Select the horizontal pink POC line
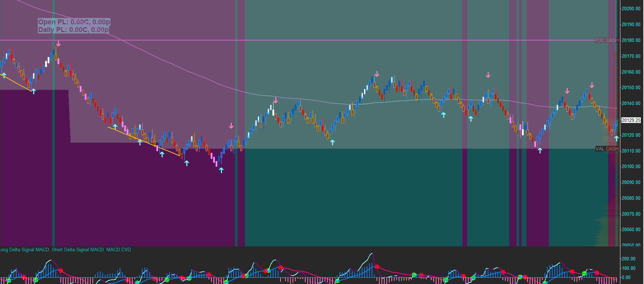Screen dimensions: 644x284 (318, 40)
